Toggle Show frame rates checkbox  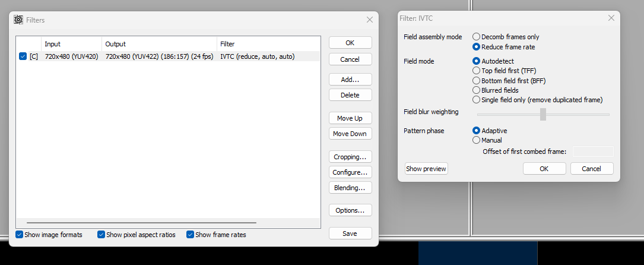190,235
